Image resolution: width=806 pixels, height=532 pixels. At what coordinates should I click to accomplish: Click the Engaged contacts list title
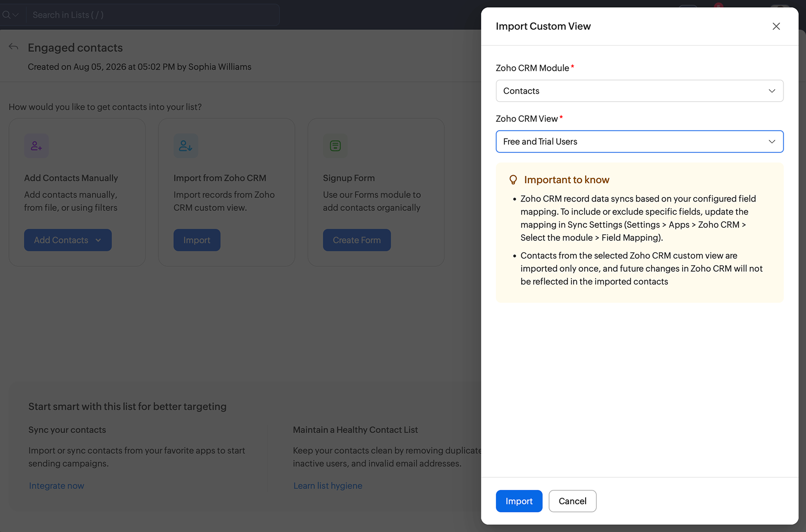[x=75, y=48]
